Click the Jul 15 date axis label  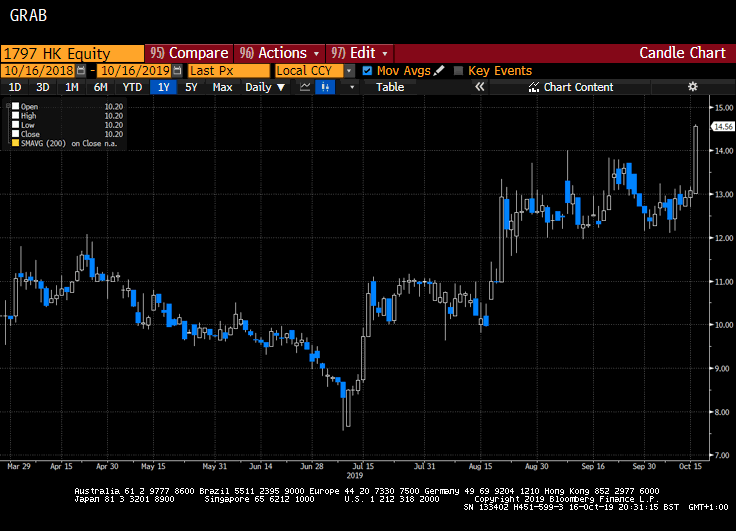(363, 466)
